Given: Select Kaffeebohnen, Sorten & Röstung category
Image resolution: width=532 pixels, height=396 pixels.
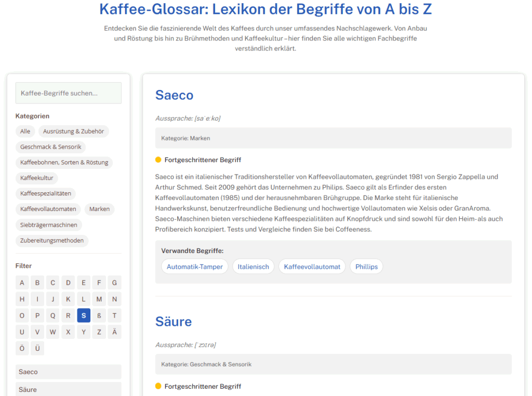Looking at the screenshot, I should [64, 163].
